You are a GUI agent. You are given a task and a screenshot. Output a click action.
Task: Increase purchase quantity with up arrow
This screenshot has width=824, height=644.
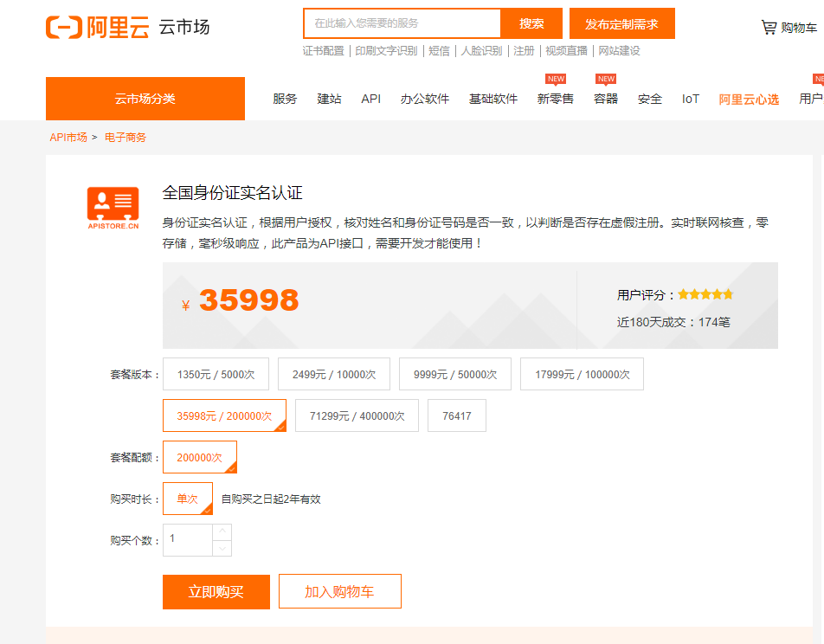coord(222,531)
